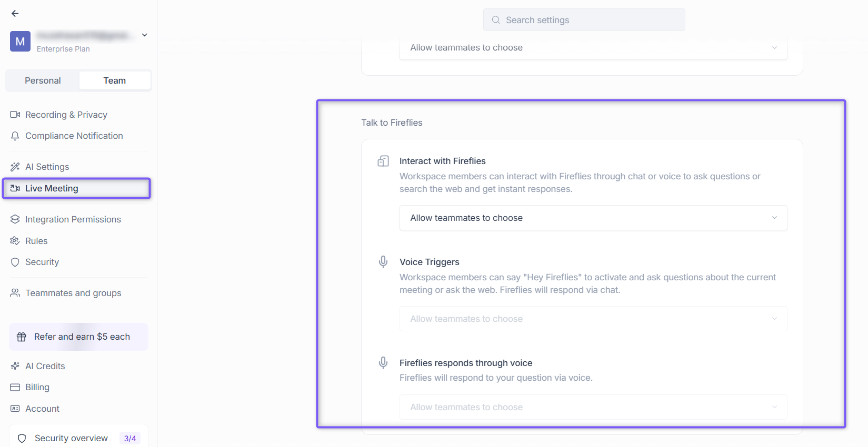Expand the account switcher chevron
The image size is (868, 447).
(144, 35)
